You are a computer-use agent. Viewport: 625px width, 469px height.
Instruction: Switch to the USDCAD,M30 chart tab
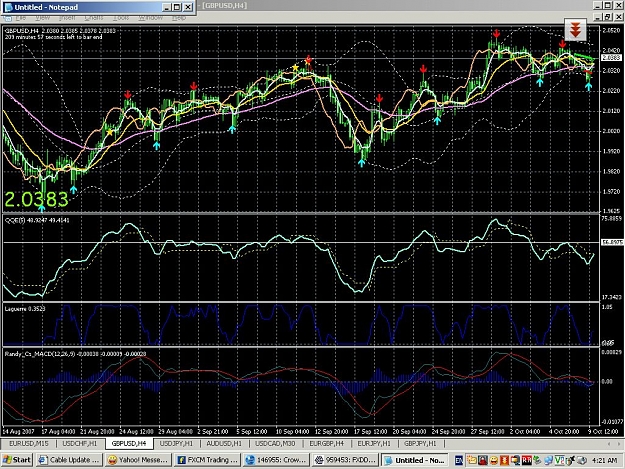(x=275, y=443)
